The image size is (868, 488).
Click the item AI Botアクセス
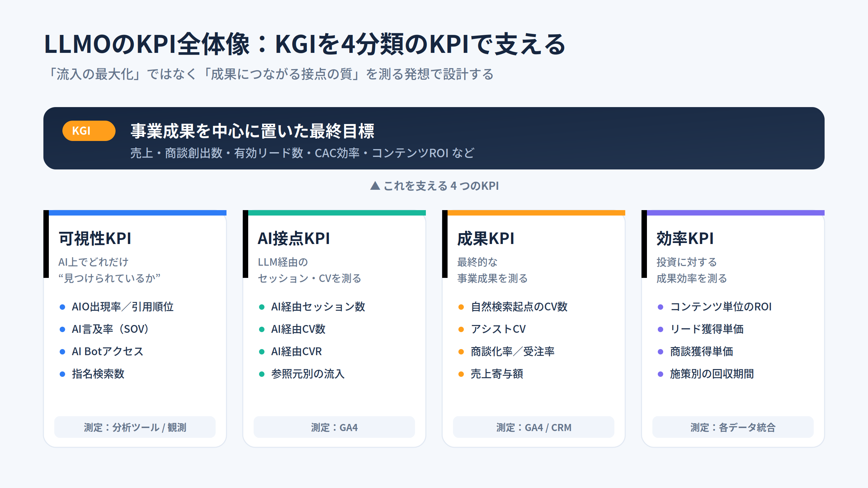(x=108, y=351)
